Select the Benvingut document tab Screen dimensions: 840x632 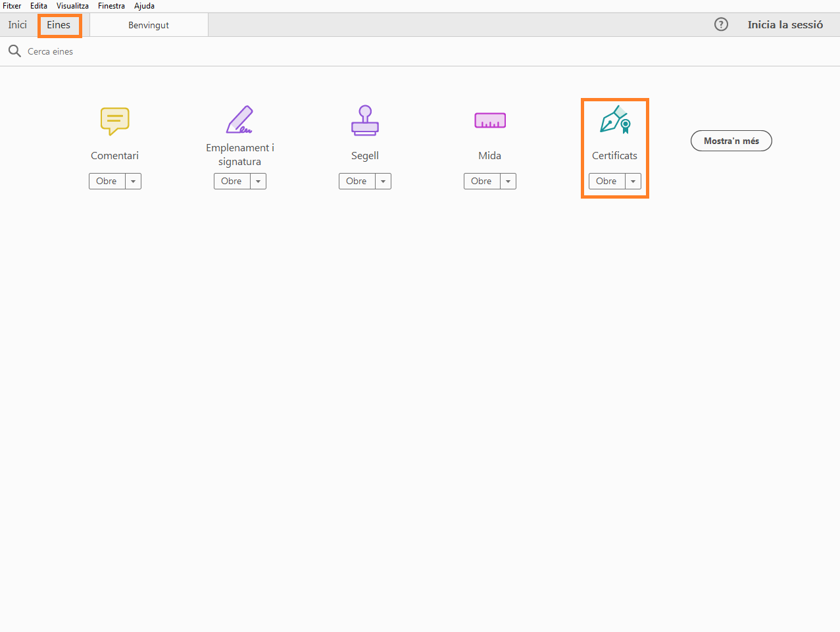[x=149, y=25]
